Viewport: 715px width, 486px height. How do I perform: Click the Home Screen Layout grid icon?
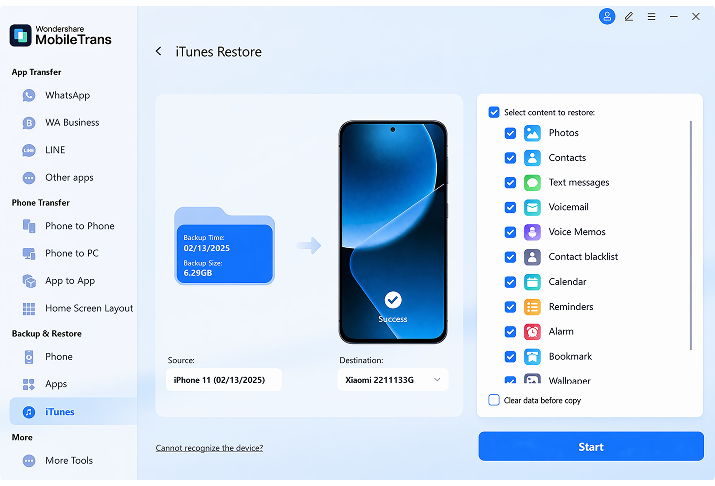tap(29, 309)
